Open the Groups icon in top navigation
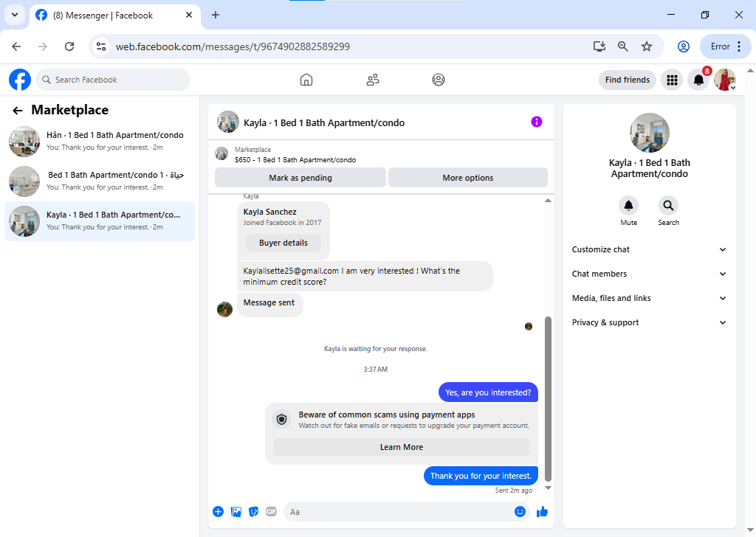 click(x=439, y=80)
